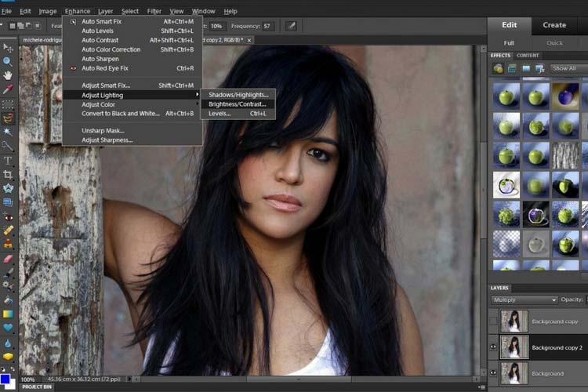Toggle visibility of the Background layer
Image resolution: width=588 pixels, height=392 pixels.
(x=492, y=373)
